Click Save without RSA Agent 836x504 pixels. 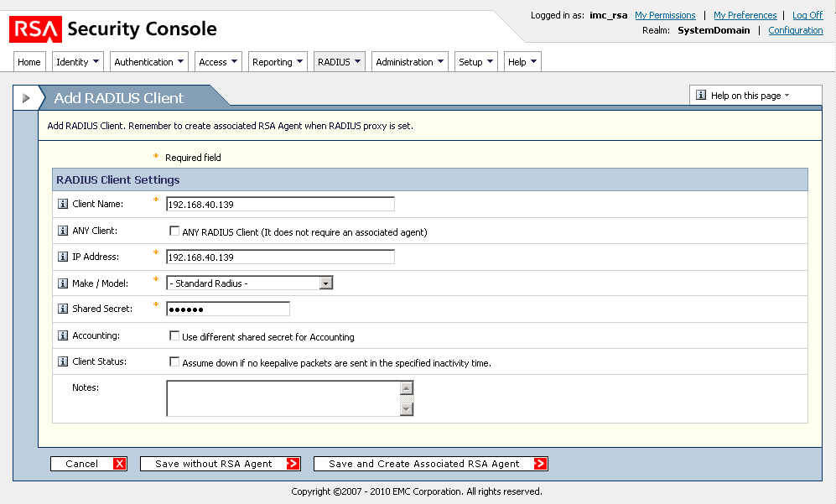click(x=221, y=464)
